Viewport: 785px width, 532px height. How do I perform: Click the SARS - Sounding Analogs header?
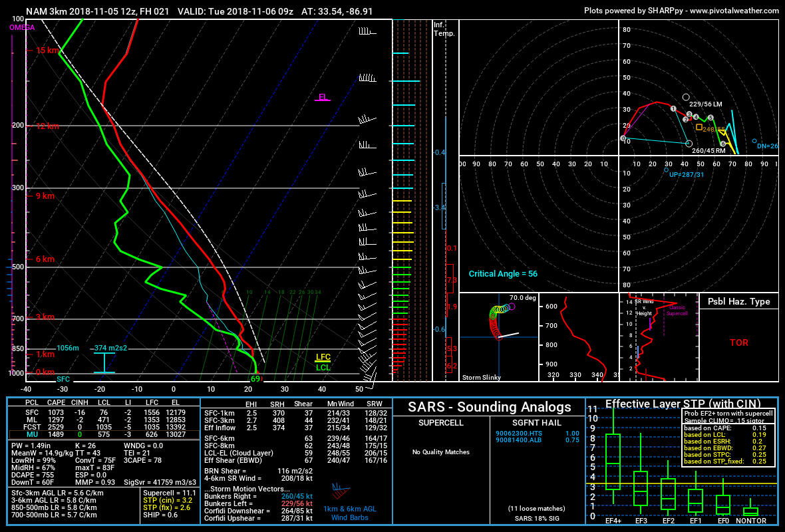coord(490,407)
